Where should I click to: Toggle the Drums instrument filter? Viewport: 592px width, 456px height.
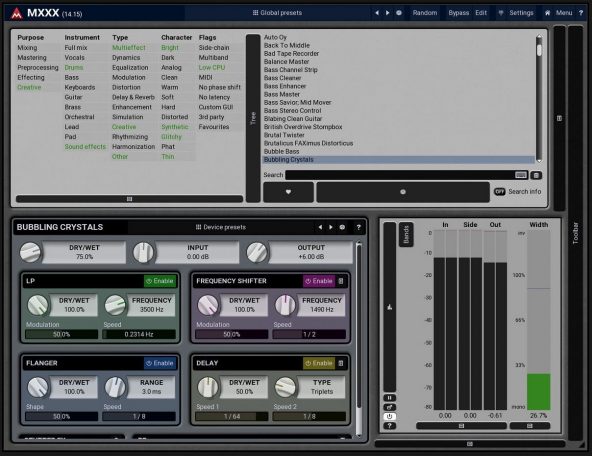[74, 68]
